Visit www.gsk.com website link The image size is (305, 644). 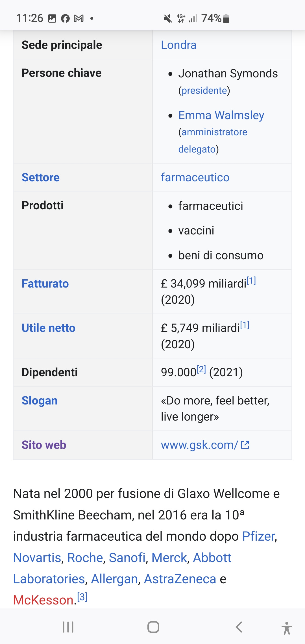click(199, 445)
